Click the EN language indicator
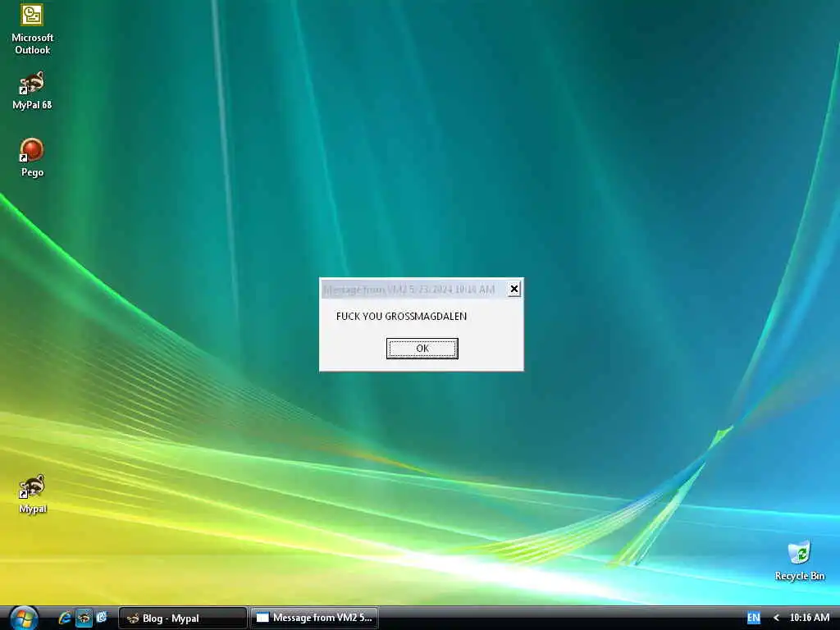 tap(753, 618)
